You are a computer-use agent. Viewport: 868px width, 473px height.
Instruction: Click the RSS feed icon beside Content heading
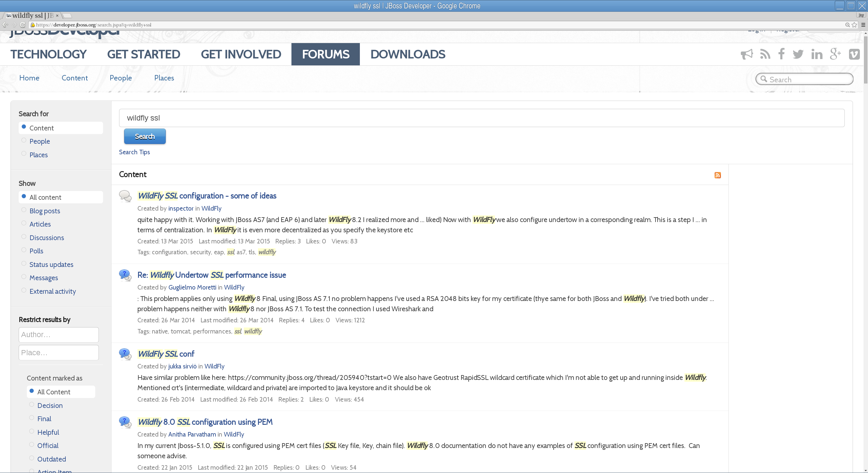tap(717, 175)
